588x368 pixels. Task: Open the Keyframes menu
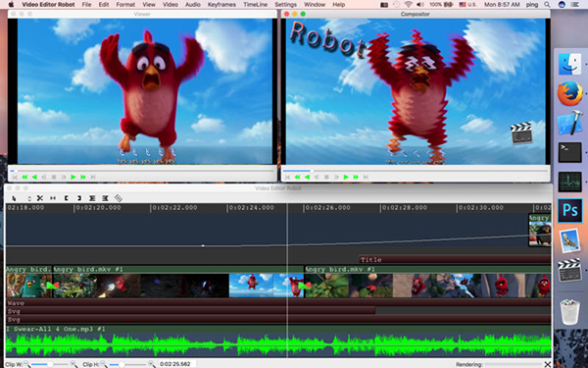click(221, 5)
